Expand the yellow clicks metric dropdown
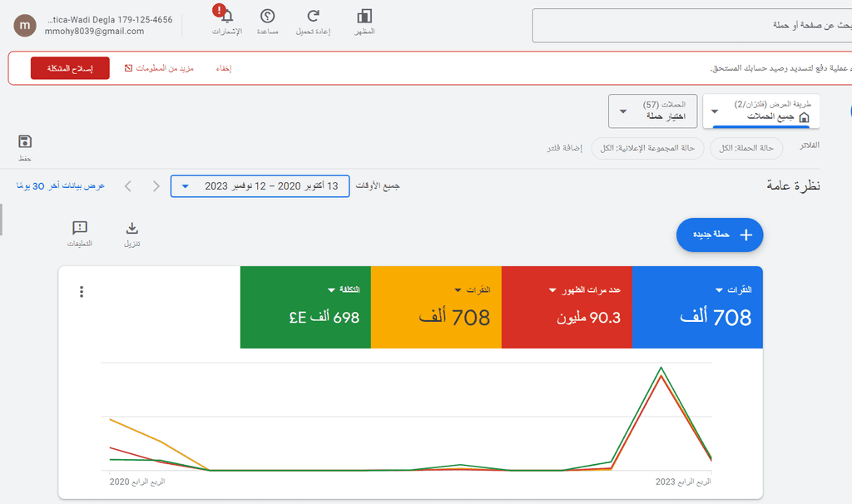The width and height of the screenshot is (852, 504). click(458, 290)
